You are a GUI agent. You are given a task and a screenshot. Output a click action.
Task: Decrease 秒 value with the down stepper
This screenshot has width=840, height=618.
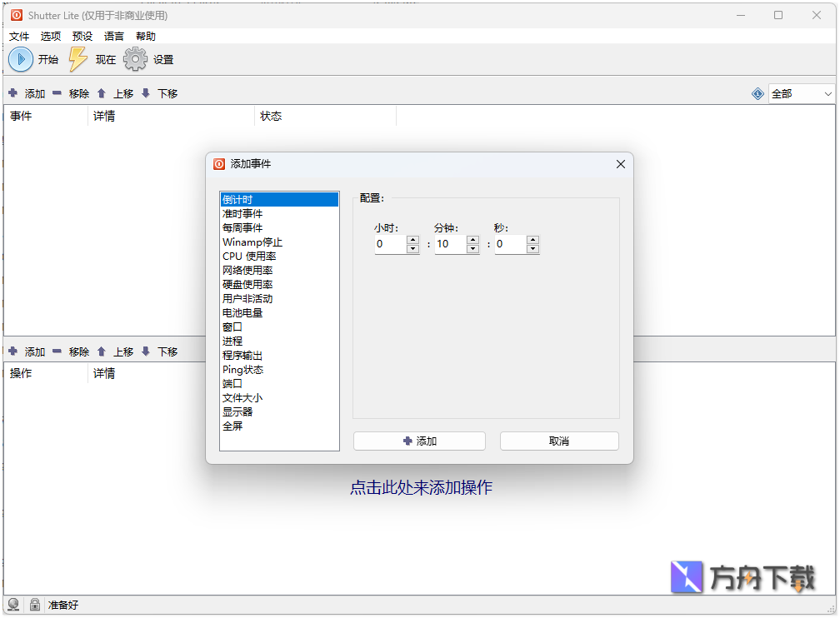coord(533,248)
